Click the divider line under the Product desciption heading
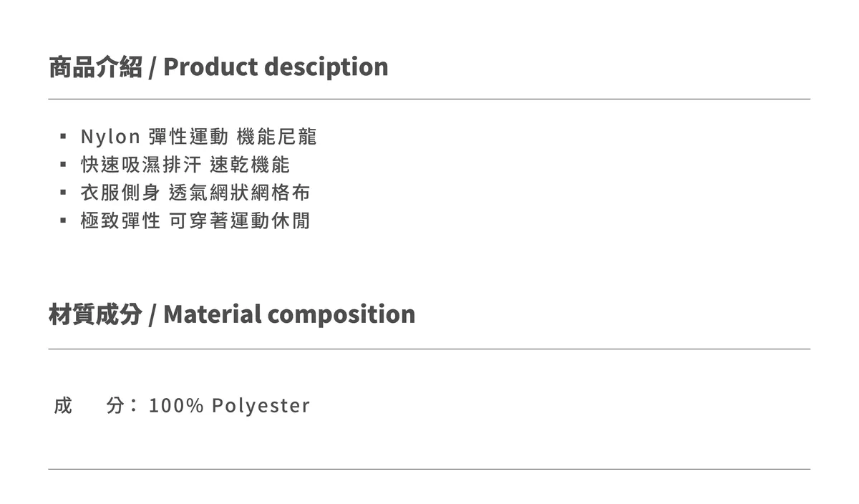The height and width of the screenshot is (504, 859). click(429, 99)
